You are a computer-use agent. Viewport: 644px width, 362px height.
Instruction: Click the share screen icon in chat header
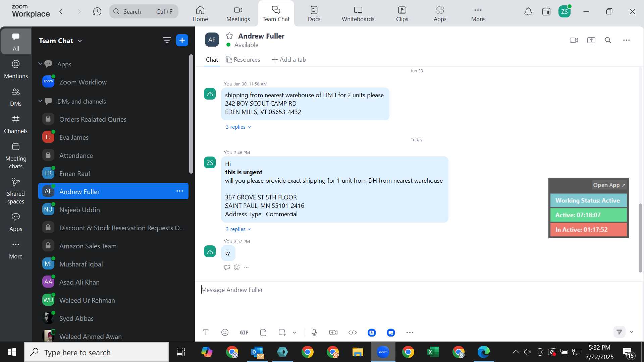tap(591, 40)
